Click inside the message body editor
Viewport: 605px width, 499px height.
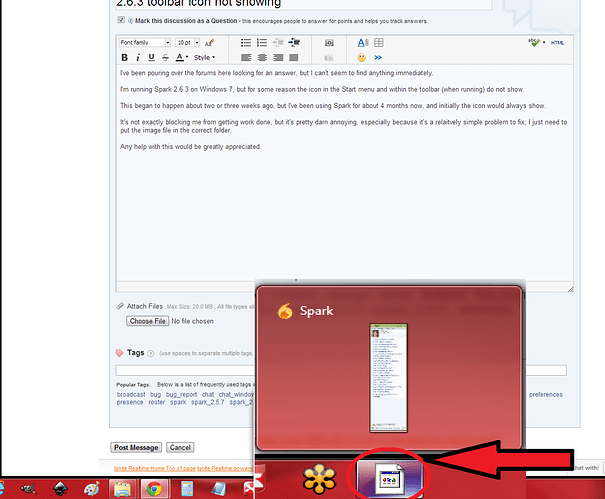click(x=345, y=174)
